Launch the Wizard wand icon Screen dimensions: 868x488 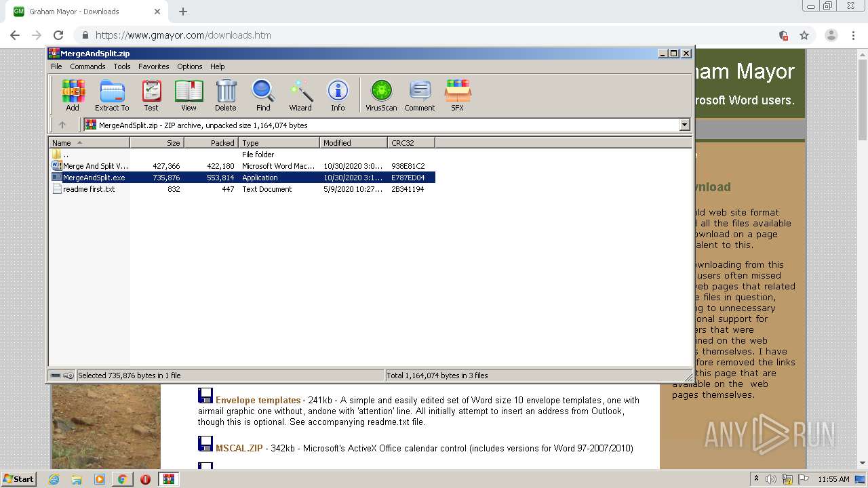click(x=300, y=95)
